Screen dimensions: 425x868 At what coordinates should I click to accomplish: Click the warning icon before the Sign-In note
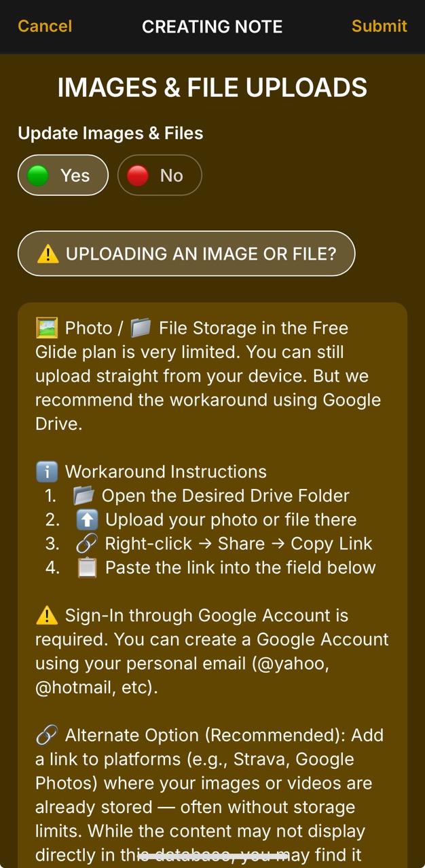(46, 615)
